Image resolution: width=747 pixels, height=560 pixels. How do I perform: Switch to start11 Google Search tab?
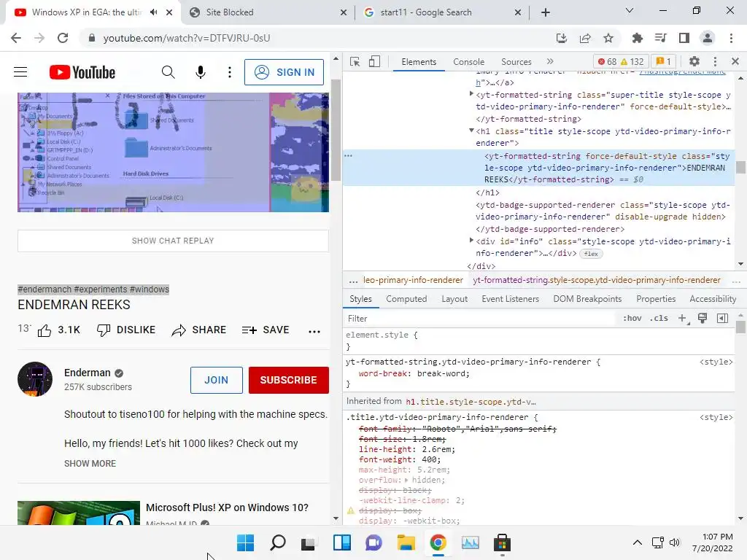click(441, 12)
